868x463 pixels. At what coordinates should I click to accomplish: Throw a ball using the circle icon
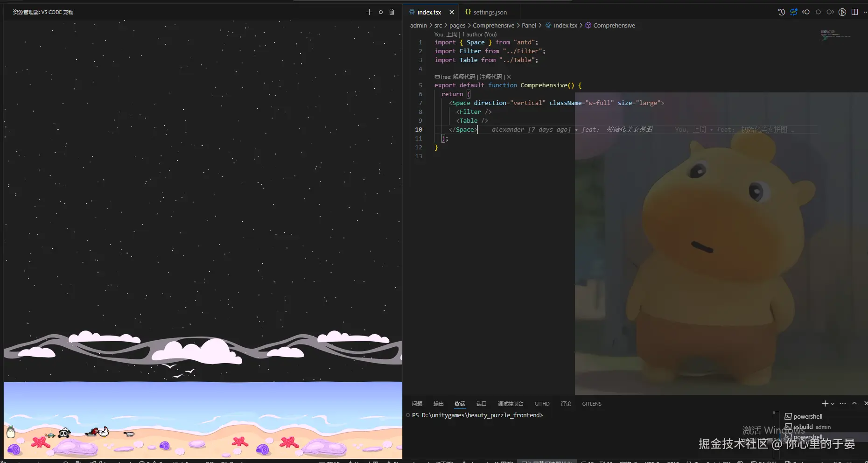coord(380,12)
